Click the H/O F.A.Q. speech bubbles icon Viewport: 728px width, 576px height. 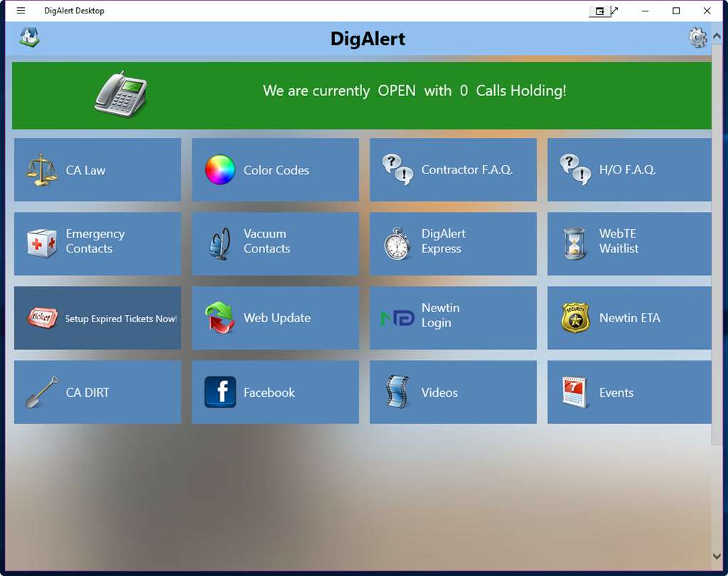[575, 169]
